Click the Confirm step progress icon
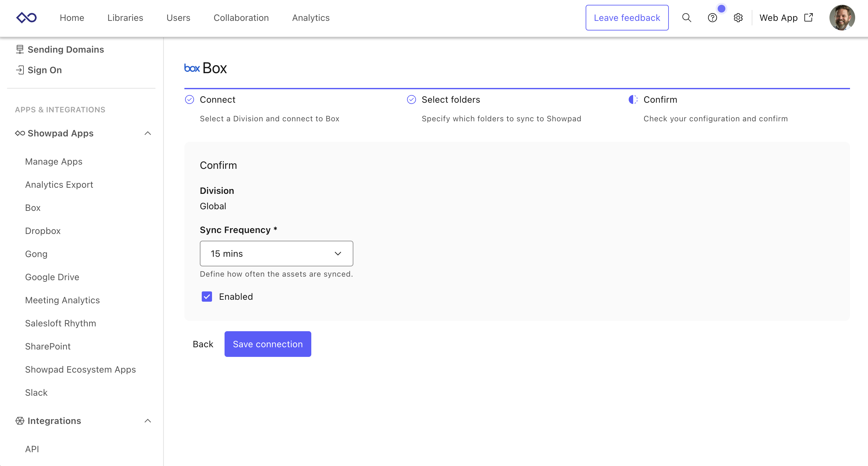 633,100
